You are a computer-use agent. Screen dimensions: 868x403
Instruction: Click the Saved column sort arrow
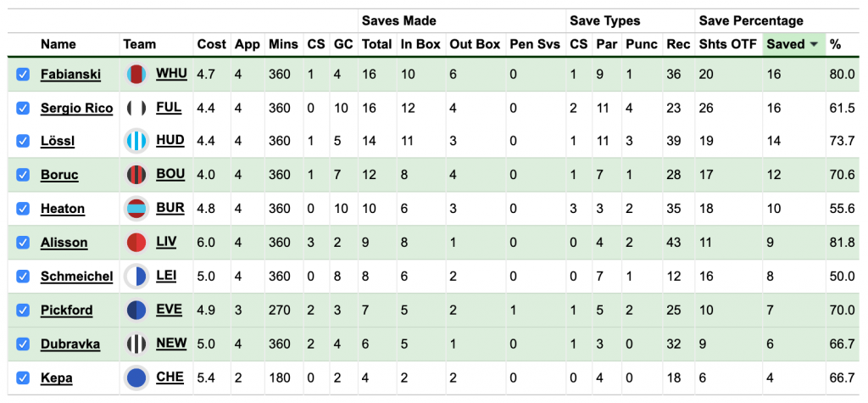pos(815,44)
